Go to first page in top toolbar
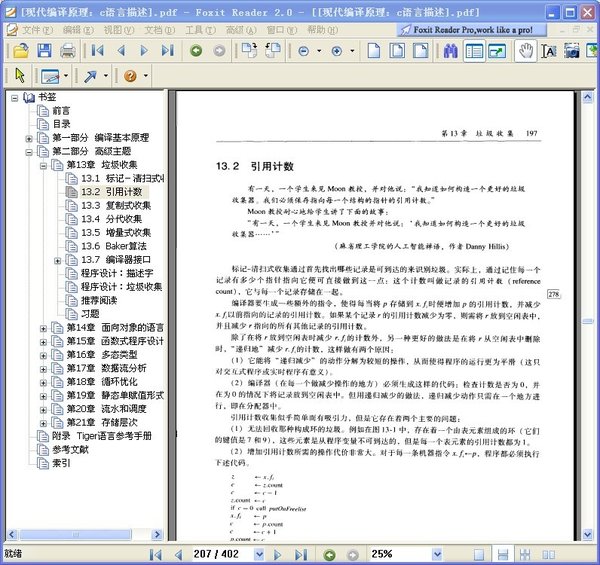 97,50
